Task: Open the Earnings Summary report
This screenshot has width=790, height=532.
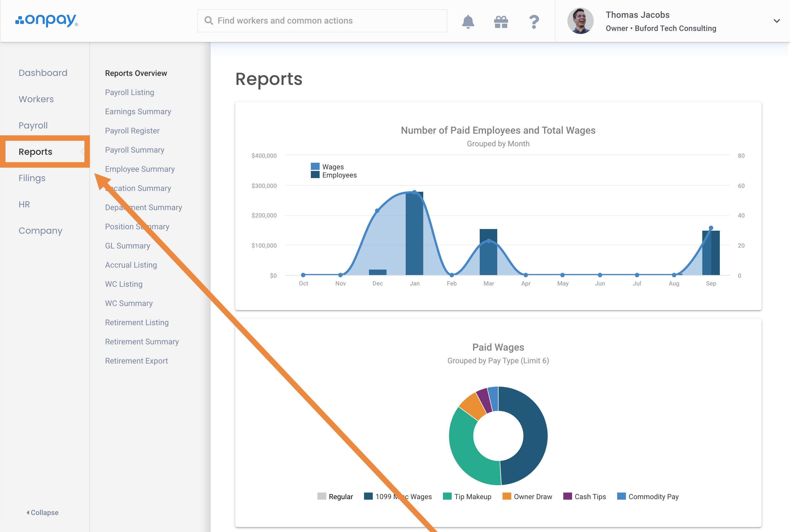Action: pos(138,111)
